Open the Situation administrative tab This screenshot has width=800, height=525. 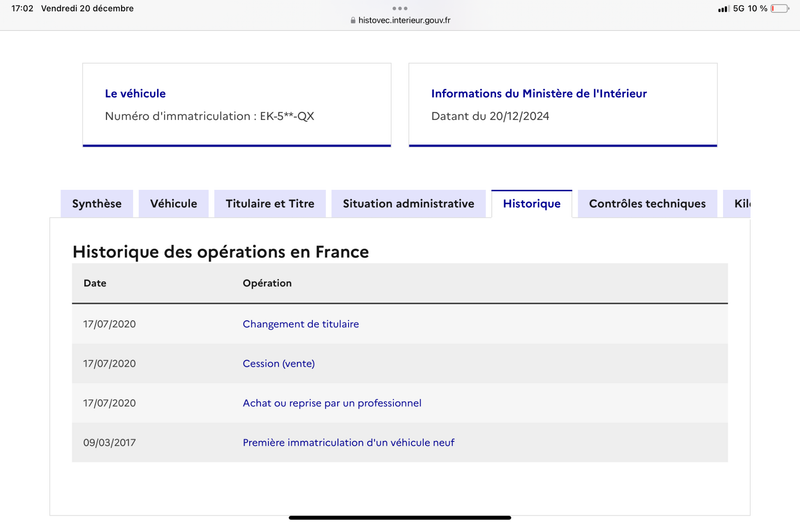408,204
